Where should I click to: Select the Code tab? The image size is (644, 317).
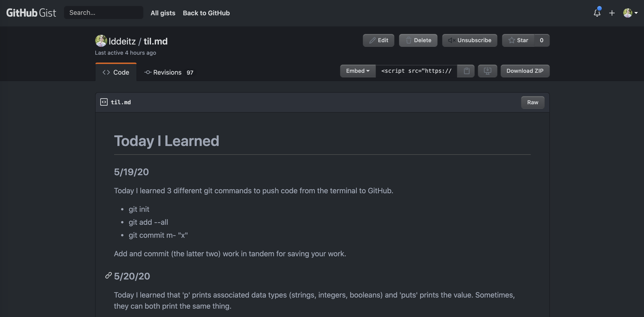[x=116, y=73]
